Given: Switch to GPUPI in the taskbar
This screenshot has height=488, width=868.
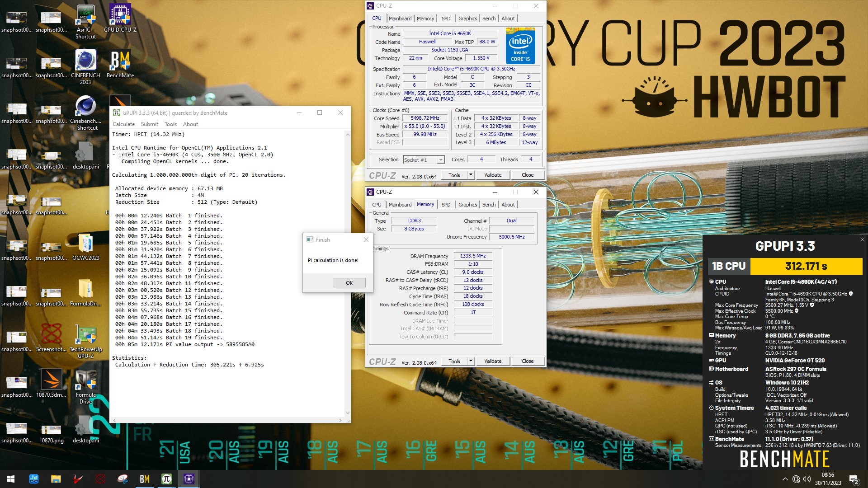Looking at the screenshot, I should click(x=167, y=479).
